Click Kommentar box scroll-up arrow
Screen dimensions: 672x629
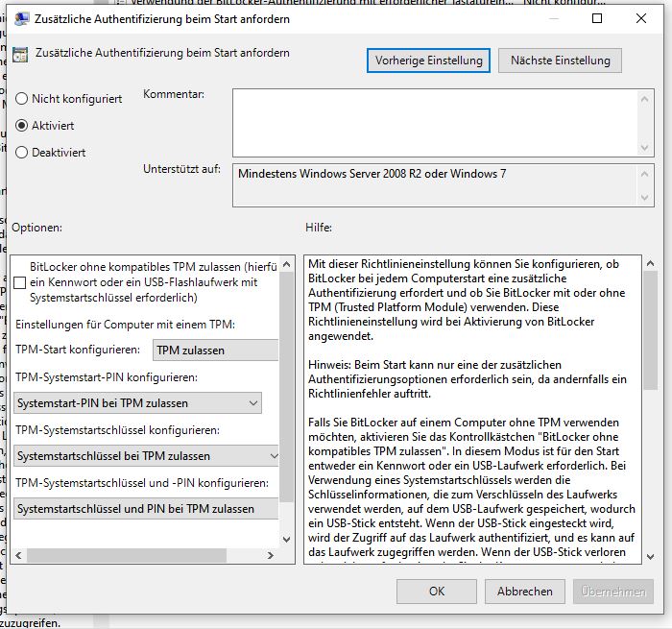pos(644,99)
